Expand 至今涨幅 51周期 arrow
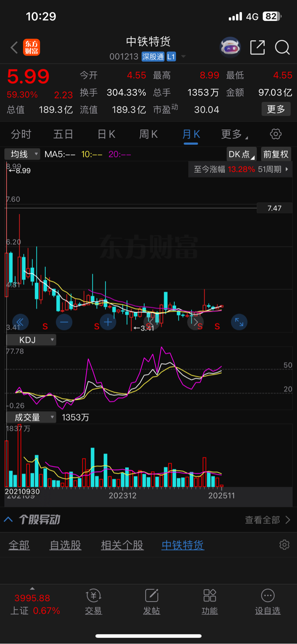Screen dimensions: 297x644 point(287,169)
